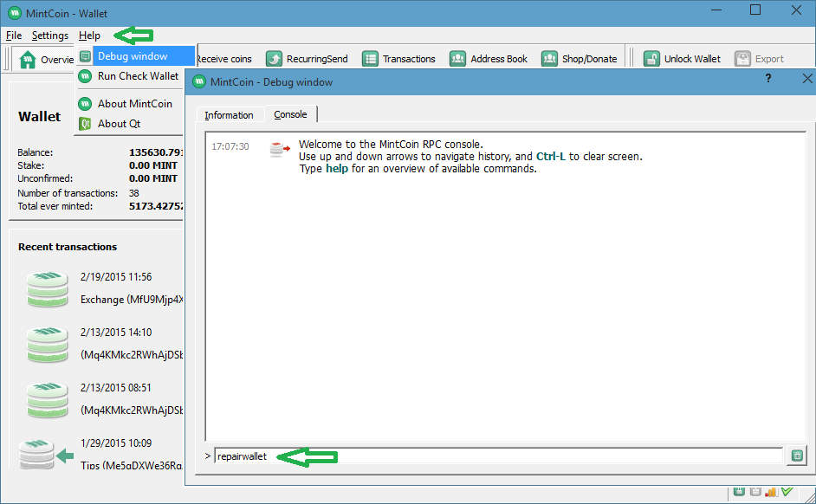The width and height of the screenshot is (816, 504).
Task: Click the transaction count 38
Action: coord(133,193)
